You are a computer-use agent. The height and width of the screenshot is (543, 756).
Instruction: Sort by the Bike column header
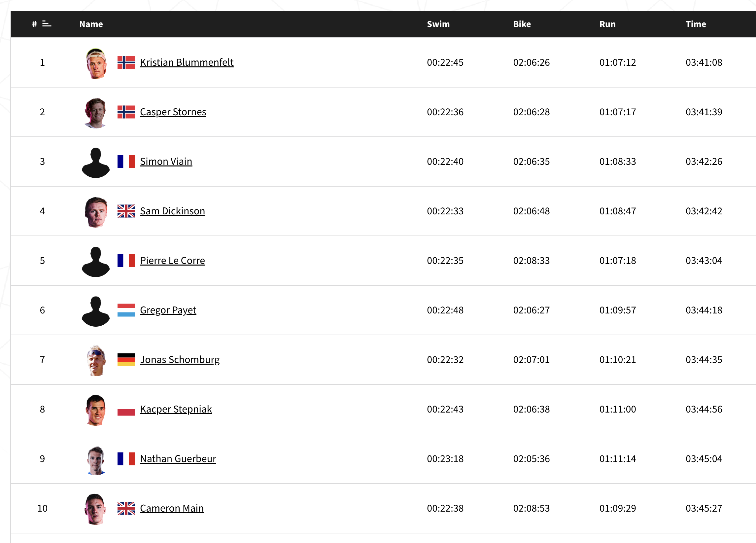pyautogui.click(x=522, y=24)
